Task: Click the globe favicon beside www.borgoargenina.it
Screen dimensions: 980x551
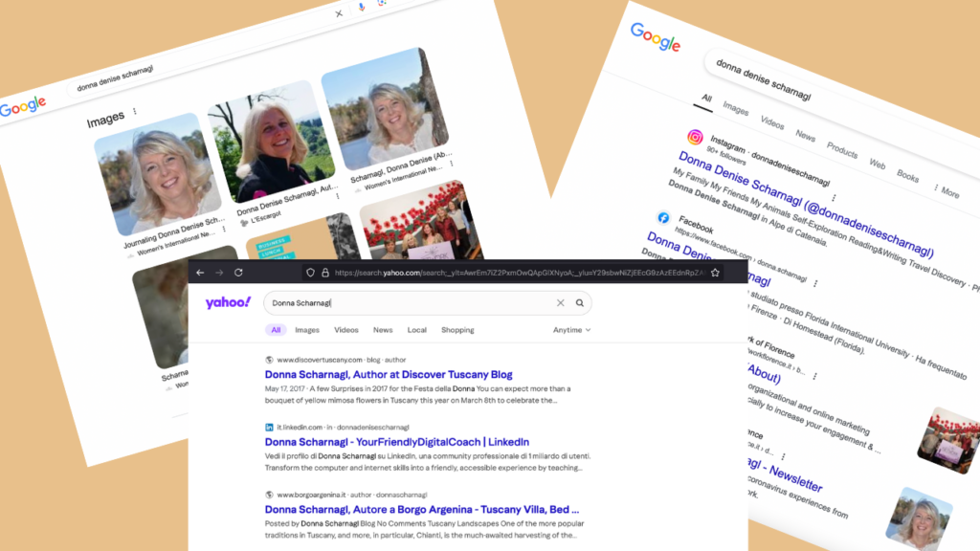Action: [x=269, y=495]
